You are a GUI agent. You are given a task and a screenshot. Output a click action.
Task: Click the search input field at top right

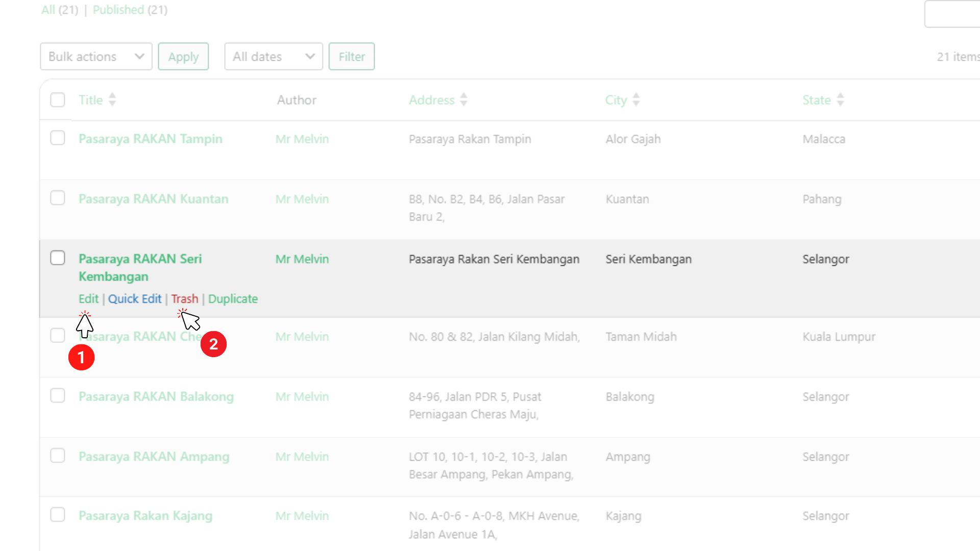pos(952,14)
